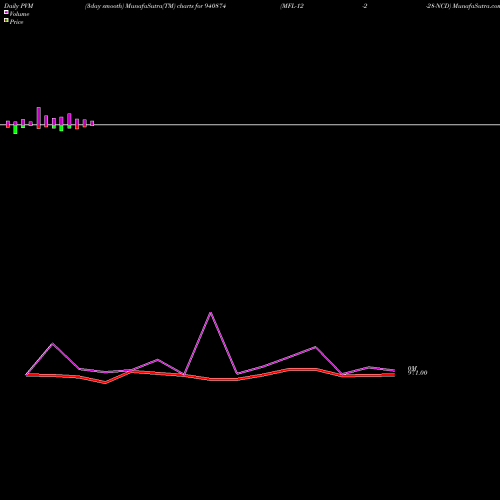
Task: Click the Price legend color swatch
Action: coord(6,20)
